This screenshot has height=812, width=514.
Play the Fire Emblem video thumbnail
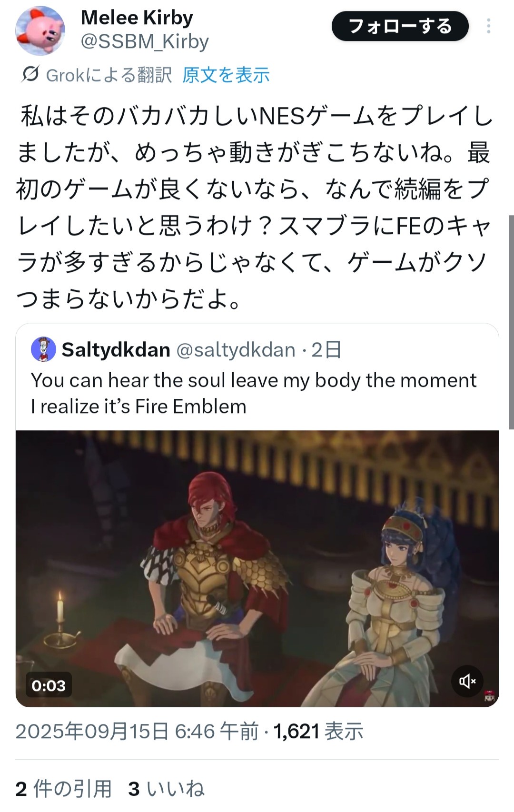pos(257,568)
